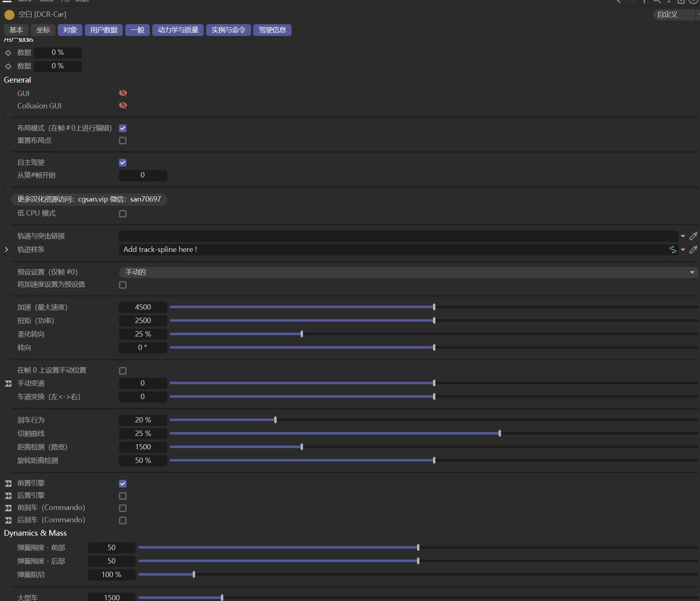Image resolution: width=700 pixels, height=601 pixels.
Task: Open the 驾驶信息 tab
Action: coord(272,30)
